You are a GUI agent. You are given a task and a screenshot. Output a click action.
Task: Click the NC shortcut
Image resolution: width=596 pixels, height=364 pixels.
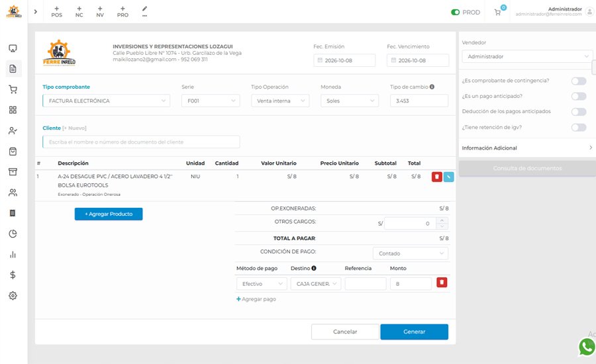point(79,12)
